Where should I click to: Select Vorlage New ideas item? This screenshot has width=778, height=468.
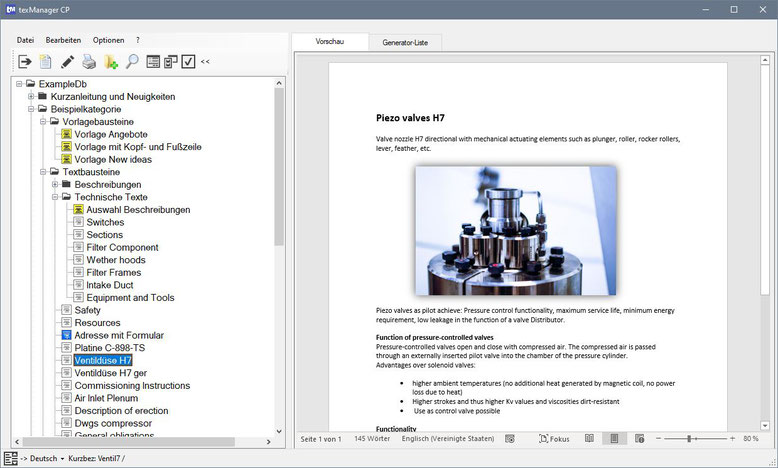[x=113, y=159]
